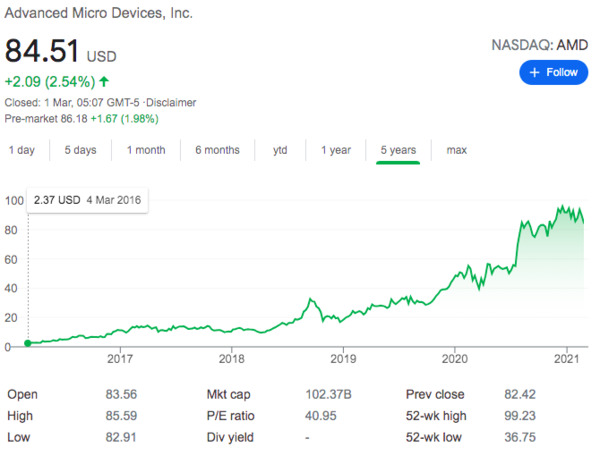Click the Prev close value 82.42
This screenshot has width=600, height=455.
[520, 394]
